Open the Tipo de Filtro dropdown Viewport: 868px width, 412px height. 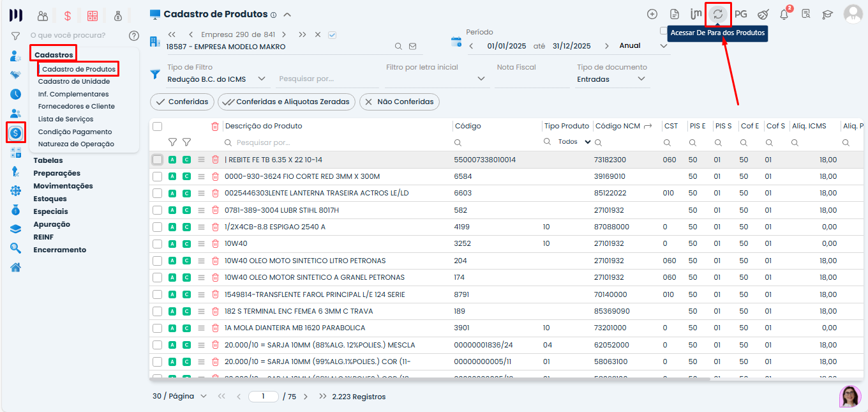[217, 79]
